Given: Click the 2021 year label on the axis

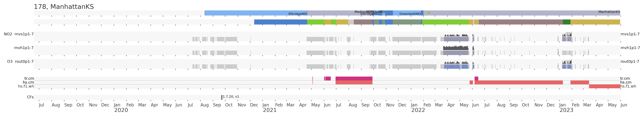Looking at the screenshot, I should pyautogui.click(x=269, y=110).
